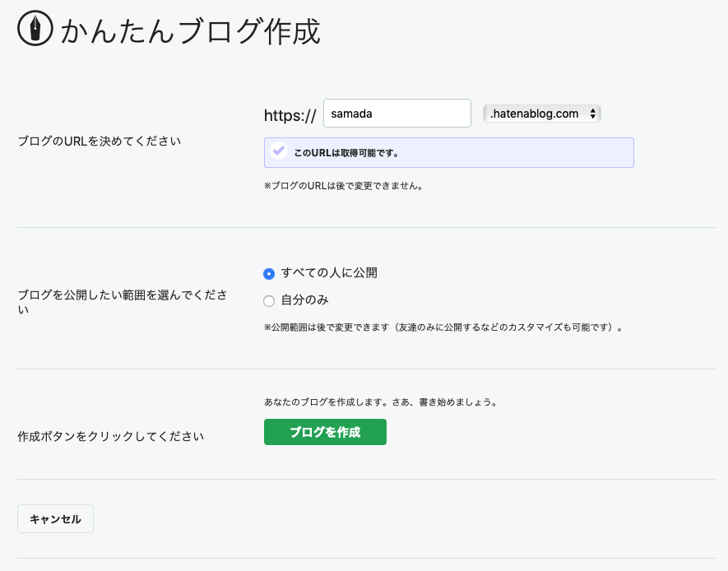
Task: Click the あなたのブログを作成します text
Action: pyautogui.click(x=381, y=402)
